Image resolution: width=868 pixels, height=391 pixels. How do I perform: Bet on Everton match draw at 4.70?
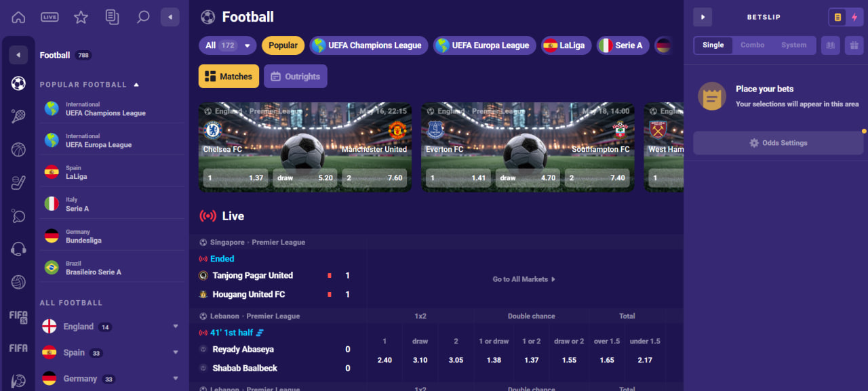pyautogui.click(x=528, y=178)
